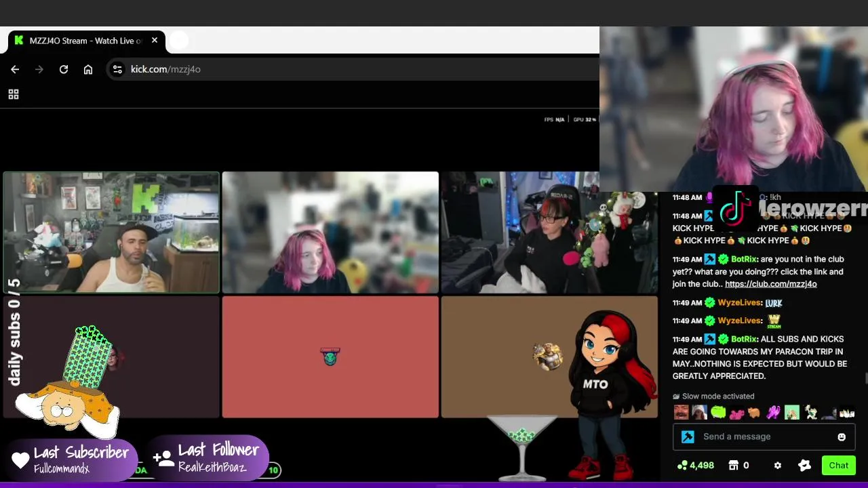Reload the Kick page
The width and height of the screenshot is (868, 488).
(64, 69)
